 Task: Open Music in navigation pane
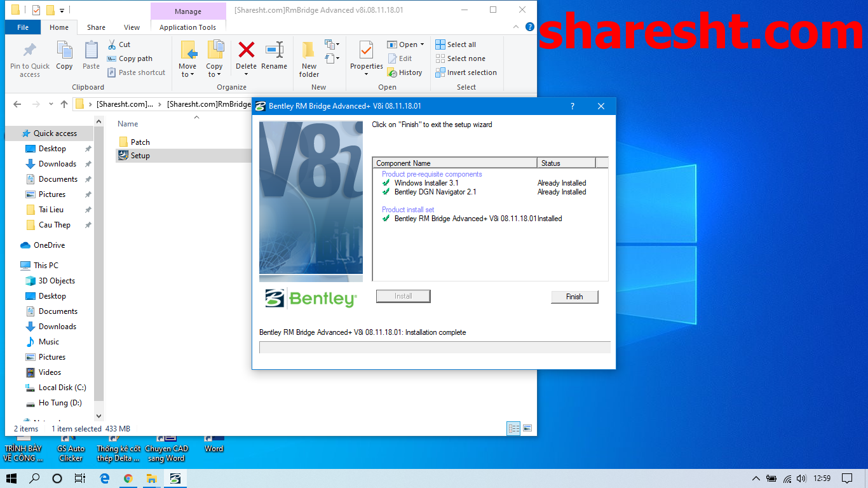tap(48, 342)
